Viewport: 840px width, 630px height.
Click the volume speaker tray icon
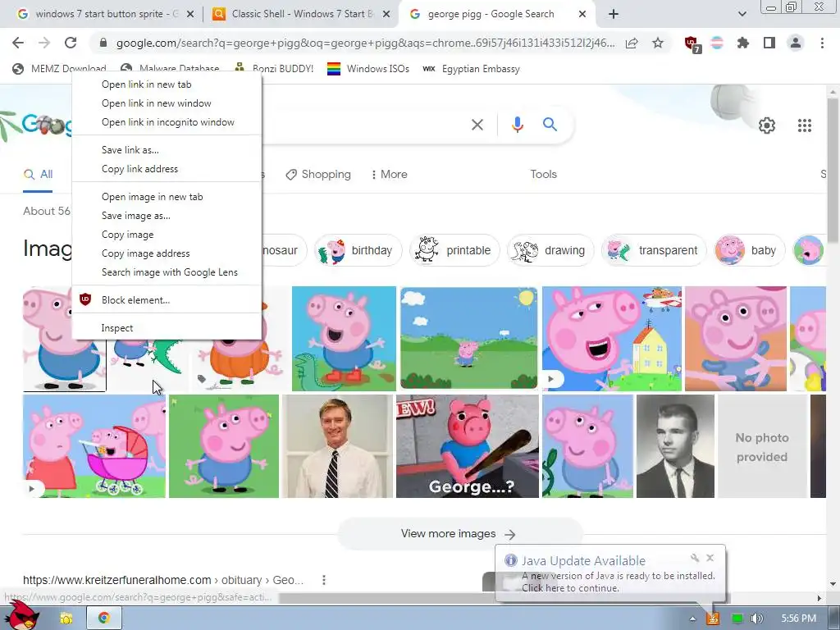(756, 619)
